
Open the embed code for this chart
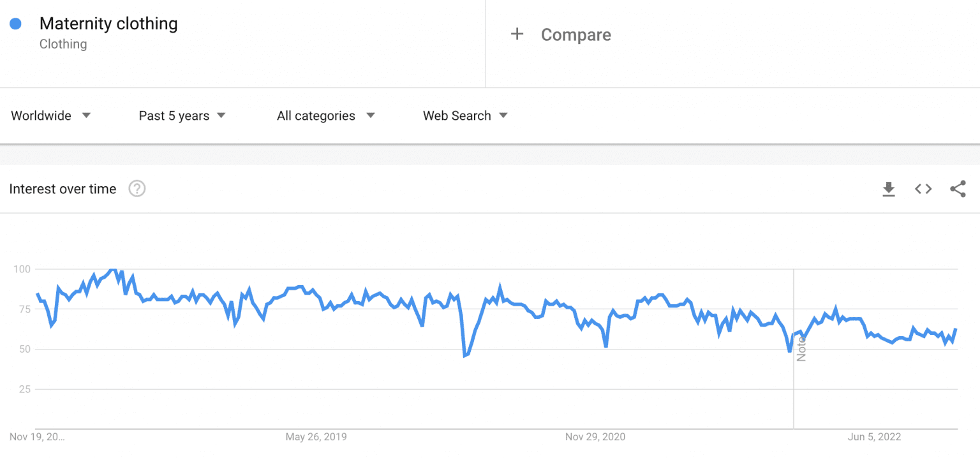coord(923,189)
